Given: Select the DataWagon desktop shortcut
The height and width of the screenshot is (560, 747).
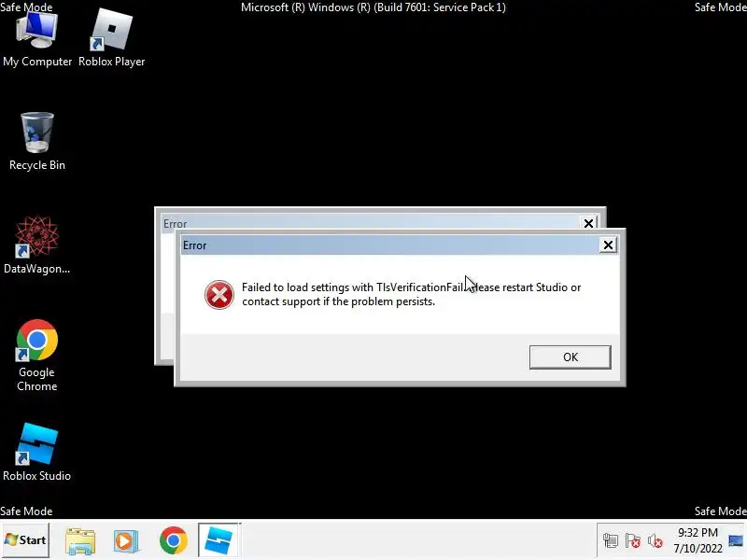Looking at the screenshot, I should point(36,245).
